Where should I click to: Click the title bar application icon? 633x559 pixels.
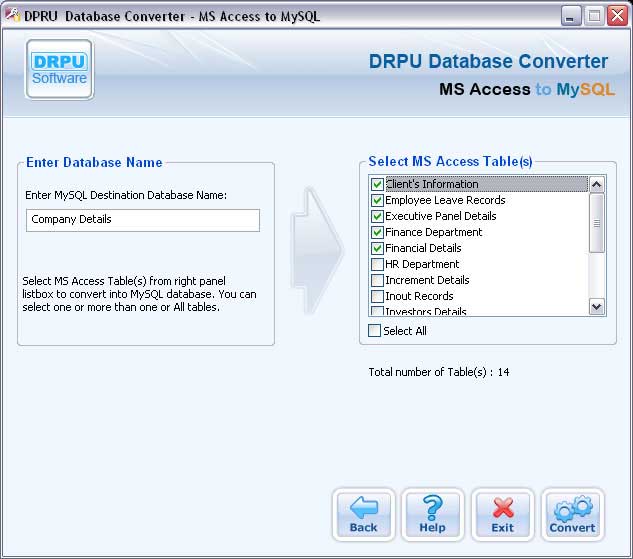[x=12, y=15]
